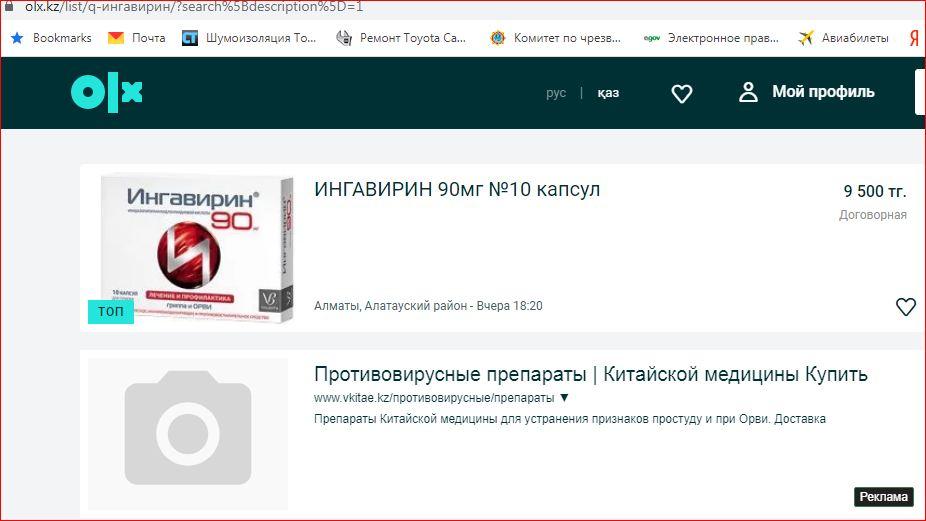The height and width of the screenshot is (521, 926).
Task: Click the Bookmarks star icon
Action: click(x=17, y=38)
